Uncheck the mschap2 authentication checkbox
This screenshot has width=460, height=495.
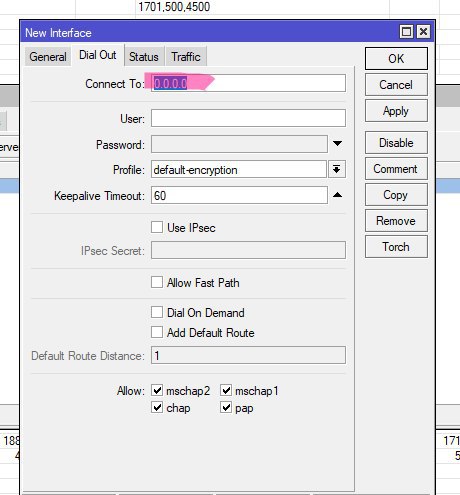[x=157, y=390]
